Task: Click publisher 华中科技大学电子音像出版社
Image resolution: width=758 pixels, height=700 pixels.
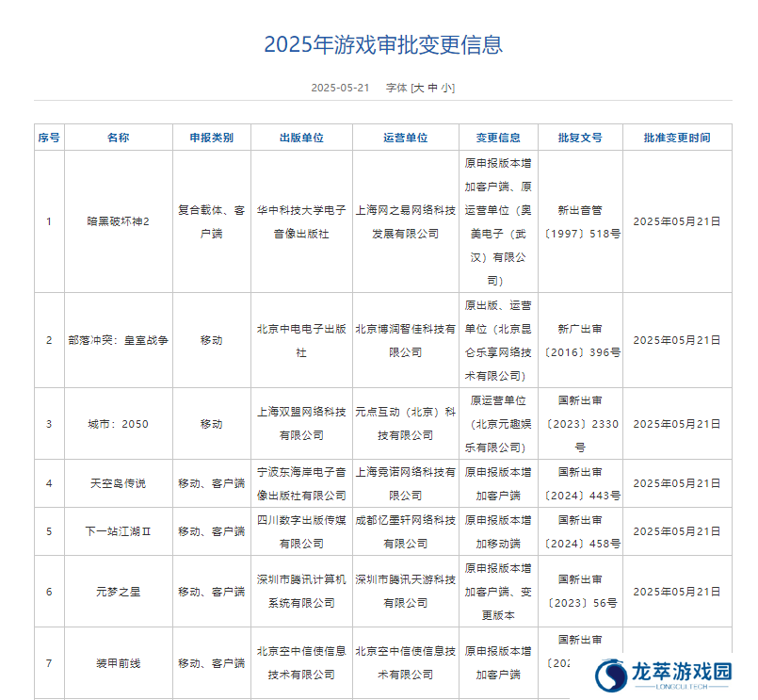Action: 301,222
